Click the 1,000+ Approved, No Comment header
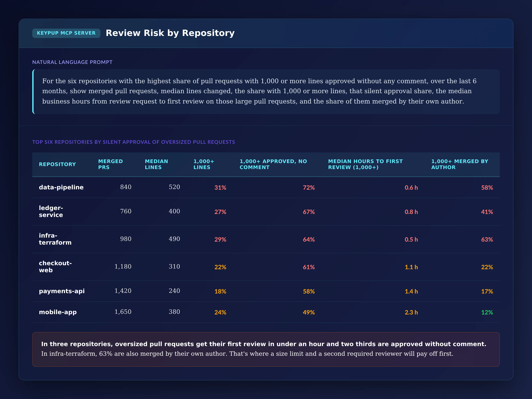532x399 pixels. (273, 164)
